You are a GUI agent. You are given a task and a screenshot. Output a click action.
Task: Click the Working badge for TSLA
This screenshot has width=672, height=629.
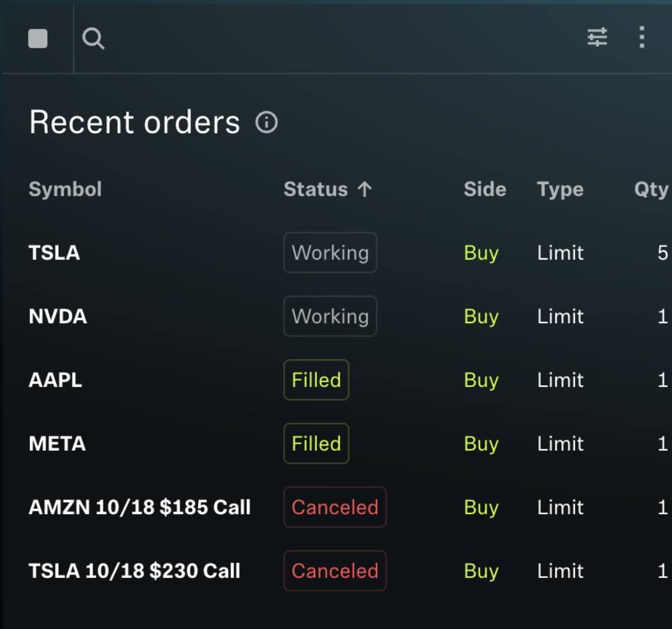coord(330,252)
